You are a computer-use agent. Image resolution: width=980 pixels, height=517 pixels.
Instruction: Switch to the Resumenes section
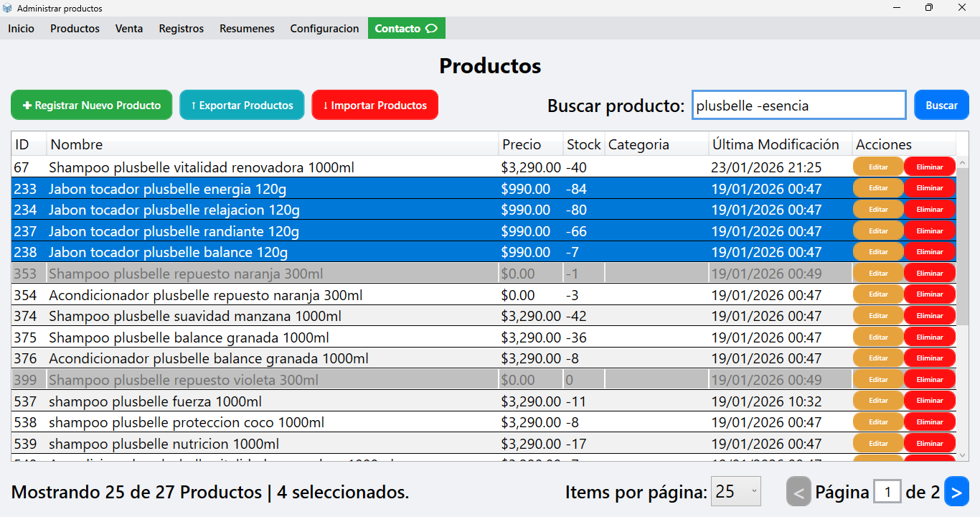pyautogui.click(x=247, y=28)
